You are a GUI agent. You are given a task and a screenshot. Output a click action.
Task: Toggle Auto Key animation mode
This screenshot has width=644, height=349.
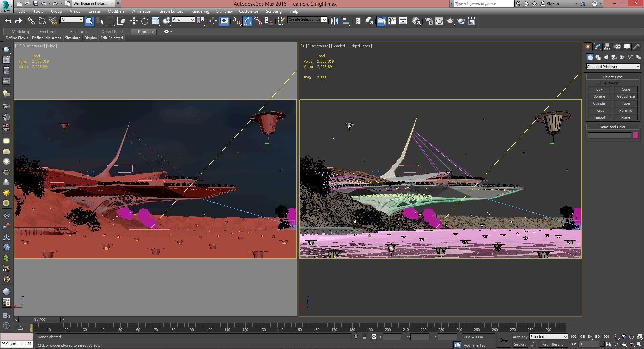click(520, 337)
